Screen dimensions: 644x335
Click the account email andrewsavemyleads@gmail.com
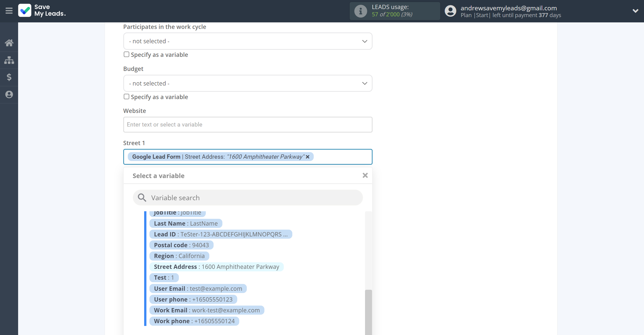pos(509,8)
